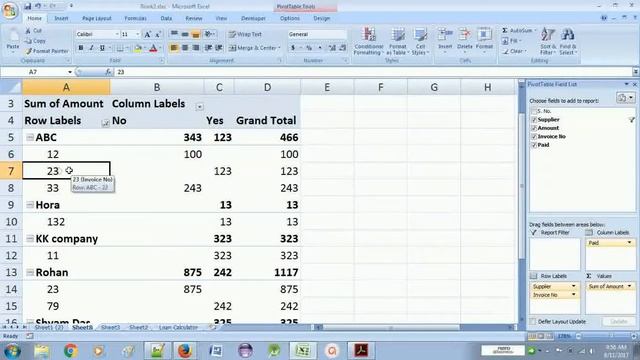Click AutoSum sigma

(x=505, y=31)
